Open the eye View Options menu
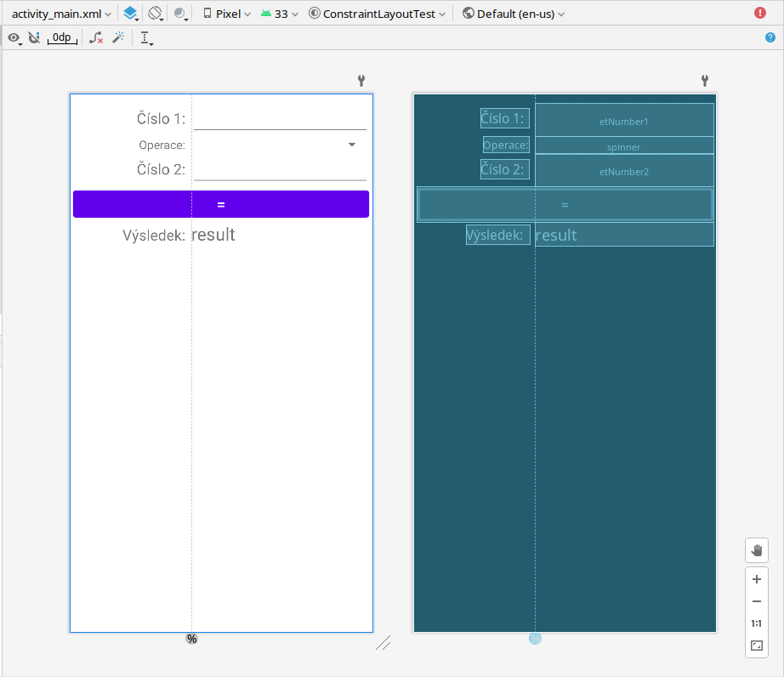The width and height of the screenshot is (784, 677). pyautogui.click(x=14, y=37)
